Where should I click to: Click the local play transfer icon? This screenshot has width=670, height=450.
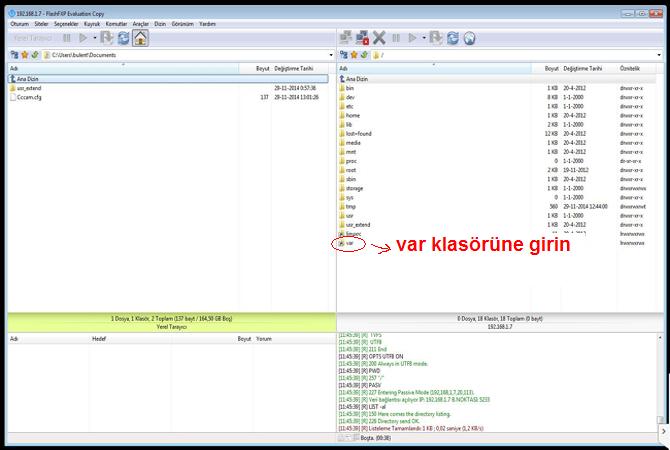tap(83, 38)
